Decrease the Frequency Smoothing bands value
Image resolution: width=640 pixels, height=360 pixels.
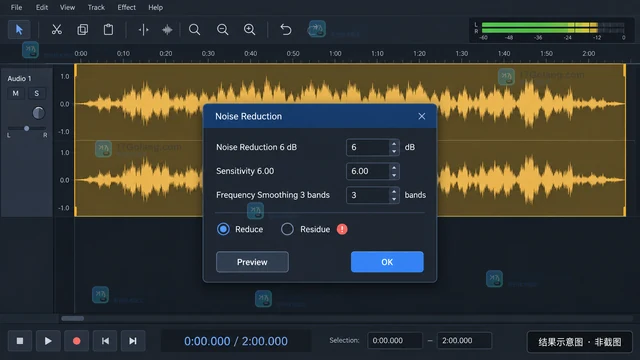point(394,199)
